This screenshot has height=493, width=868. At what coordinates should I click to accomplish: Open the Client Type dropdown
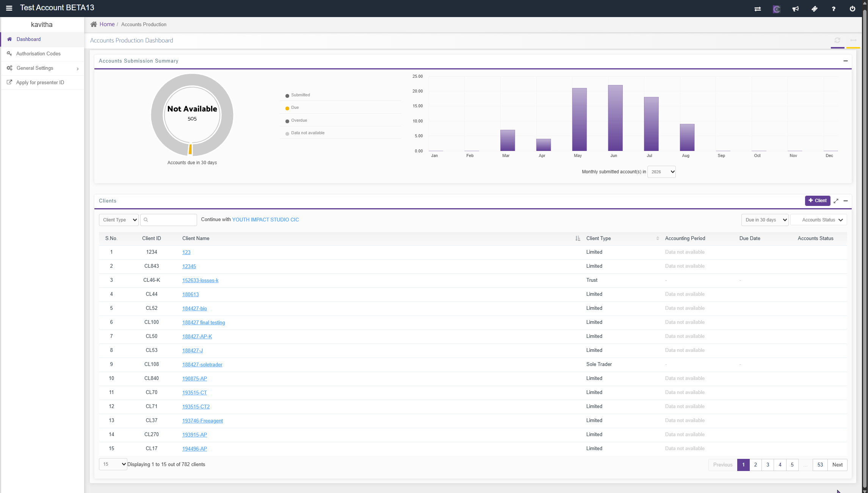click(x=119, y=220)
